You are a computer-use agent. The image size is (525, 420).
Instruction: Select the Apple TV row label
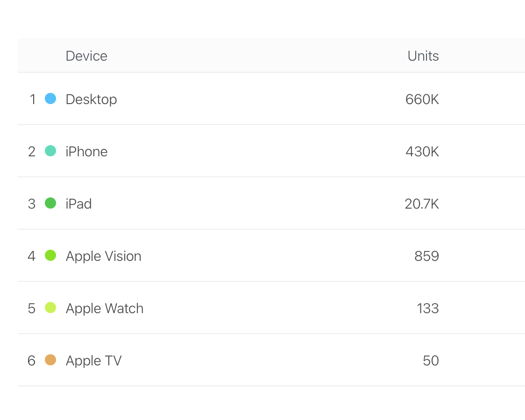tap(93, 361)
